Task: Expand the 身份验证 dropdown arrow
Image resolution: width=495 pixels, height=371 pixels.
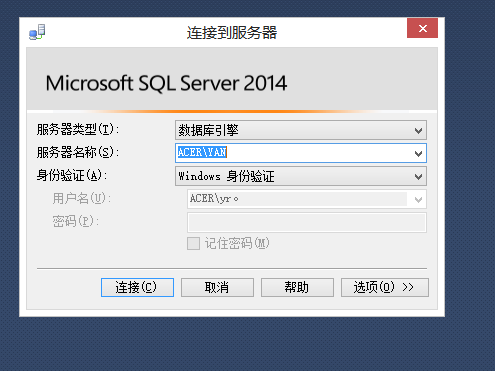Action: [x=418, y=176]
